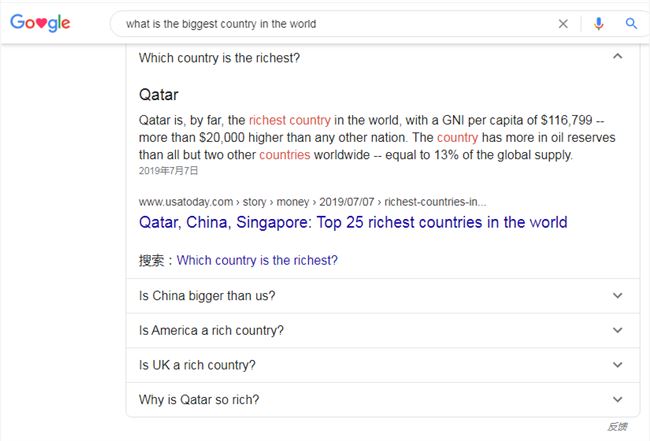Click chevron beside 'Is UK a rich country?'
This screenshot has width=650, height=441.
[618, 365]
